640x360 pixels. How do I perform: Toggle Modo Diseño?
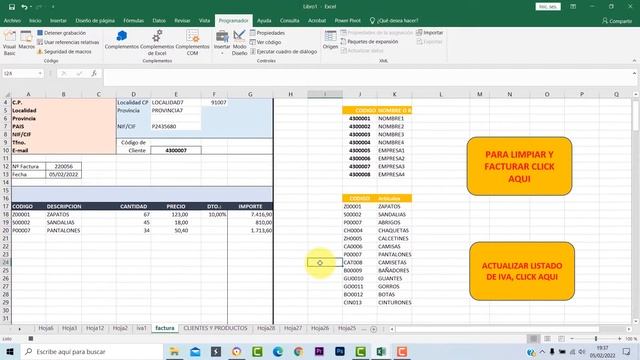click(240, 42)
